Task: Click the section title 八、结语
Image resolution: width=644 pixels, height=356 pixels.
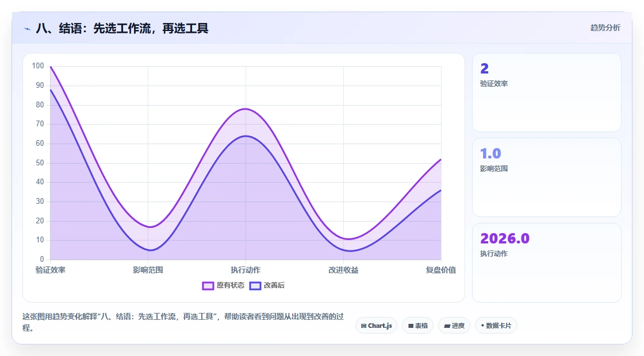Action: (x=122, y=28)
